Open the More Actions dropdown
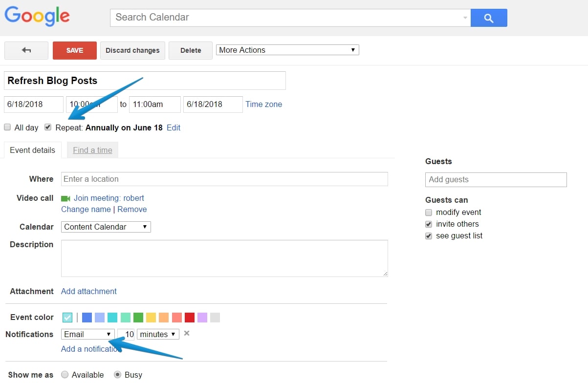 287,50
